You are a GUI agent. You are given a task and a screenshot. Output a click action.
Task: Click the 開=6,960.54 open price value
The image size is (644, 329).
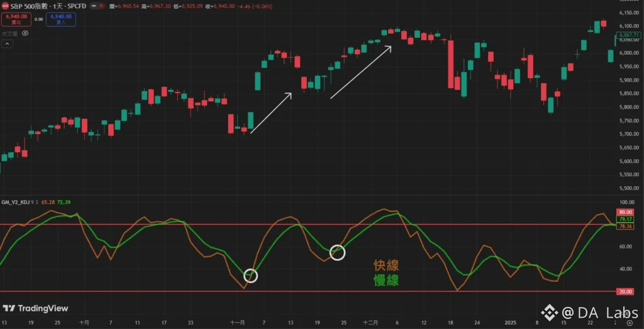tap(125, 6)
